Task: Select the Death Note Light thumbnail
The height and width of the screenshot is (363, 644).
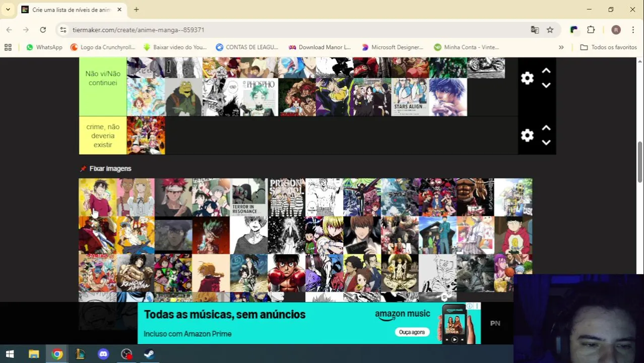Action: [362, 235]
